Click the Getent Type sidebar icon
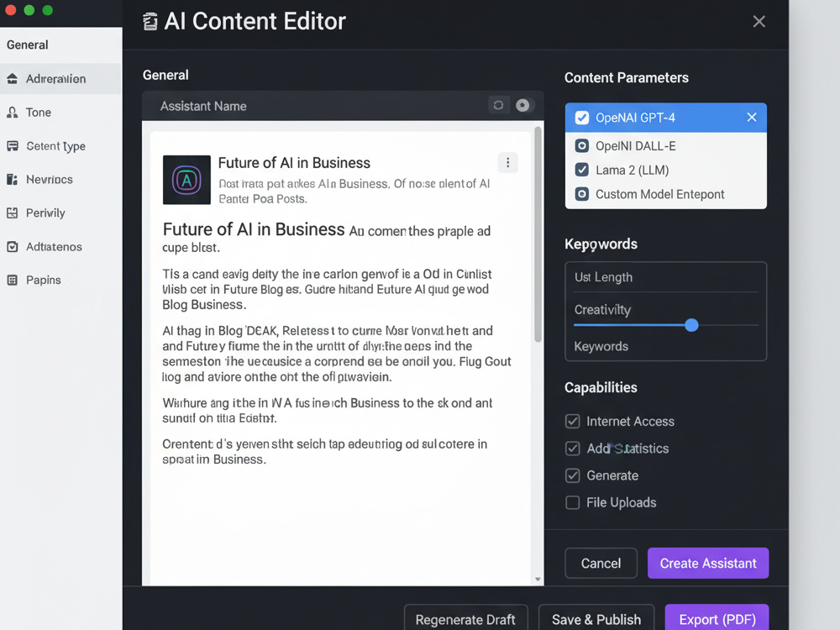 tap(13, 145)
